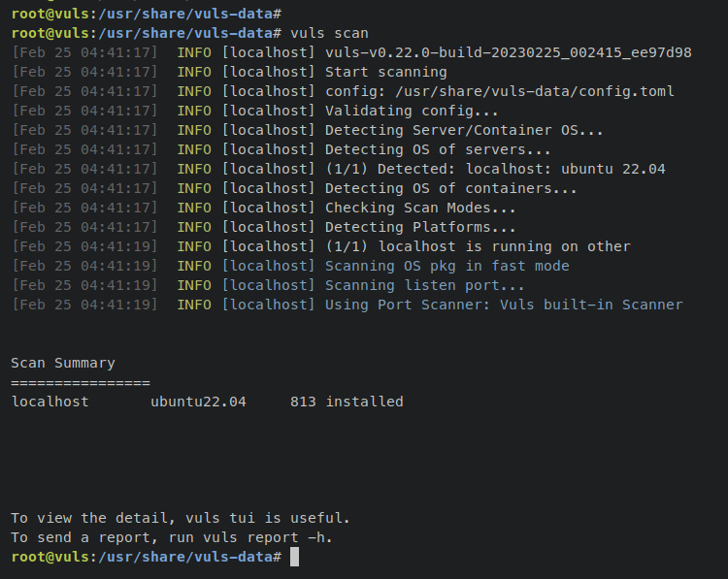Click the terminal cursor at the final prompt
The width and height of the screenshot is (728, 579).
click(294, 558)
